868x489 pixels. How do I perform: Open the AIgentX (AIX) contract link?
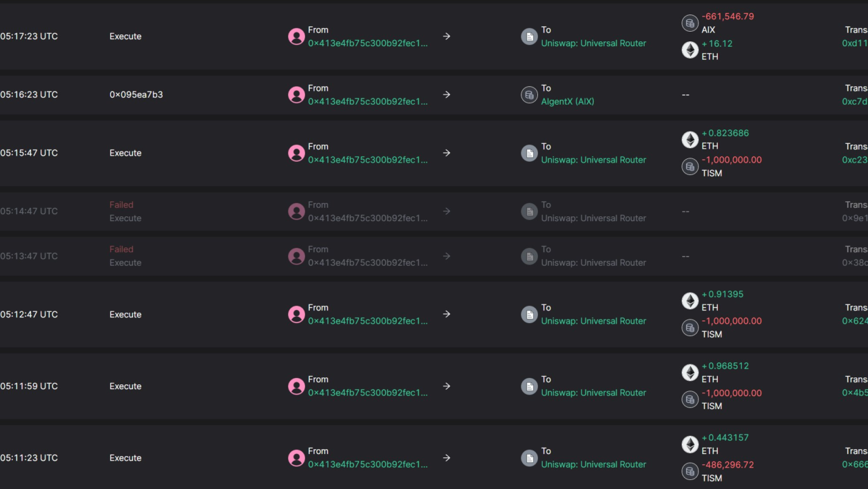567,101
